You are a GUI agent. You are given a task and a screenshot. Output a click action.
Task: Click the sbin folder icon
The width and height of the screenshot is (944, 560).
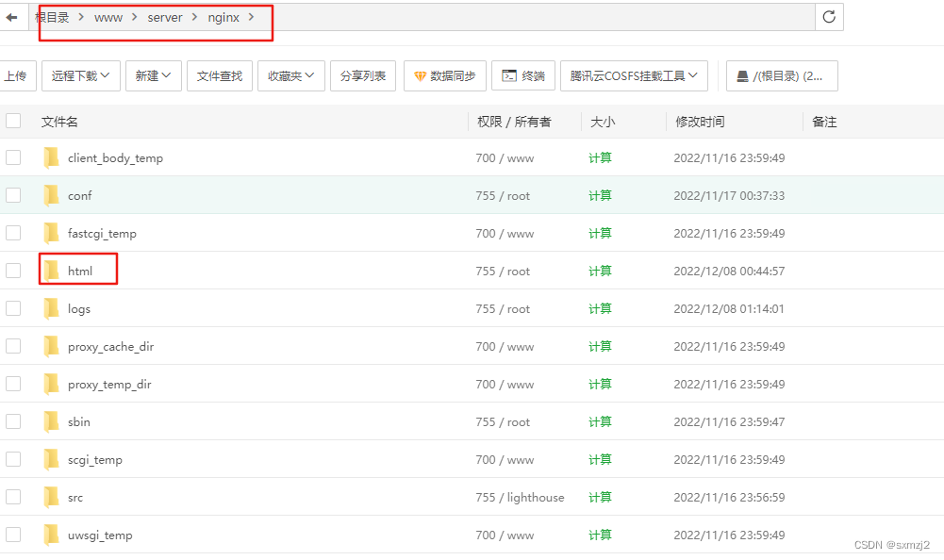[52, 422]
